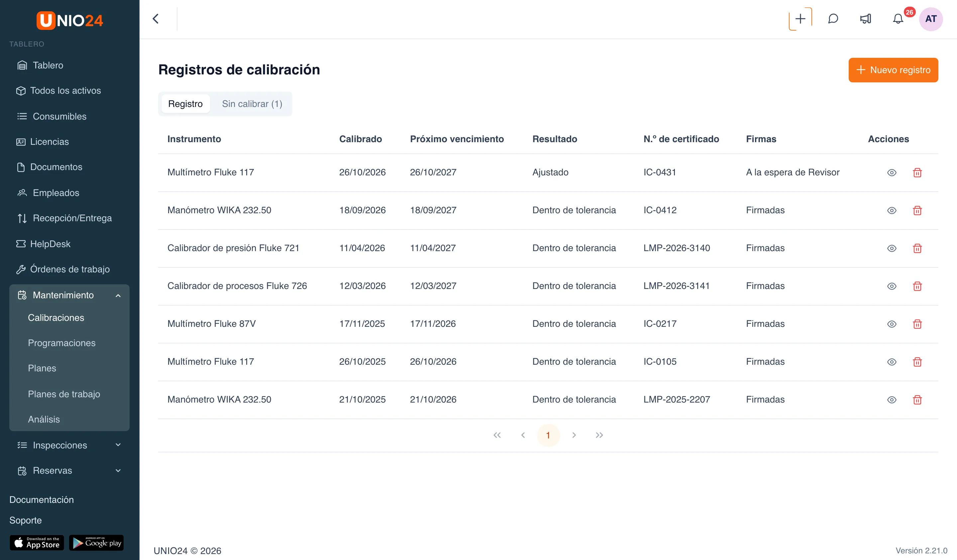Open the App Store download badge
The height and width of the screenshot is (560, 957).
tap(37, 543)
